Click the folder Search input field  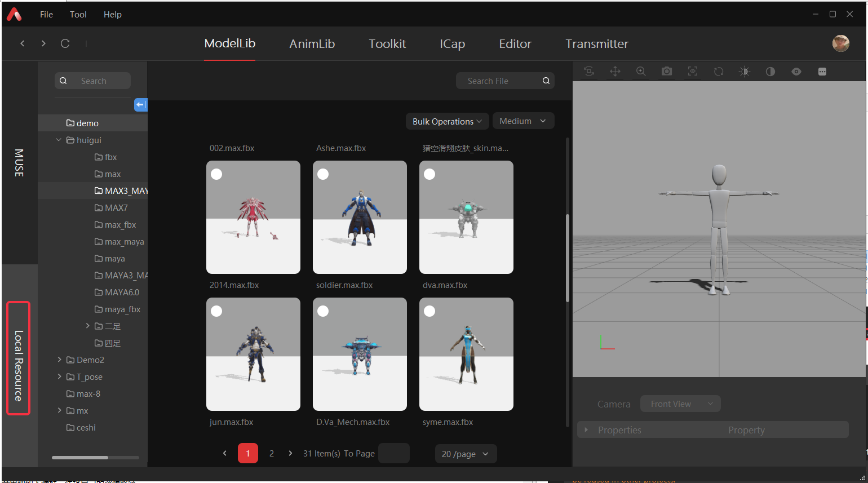tap(93, 81)
